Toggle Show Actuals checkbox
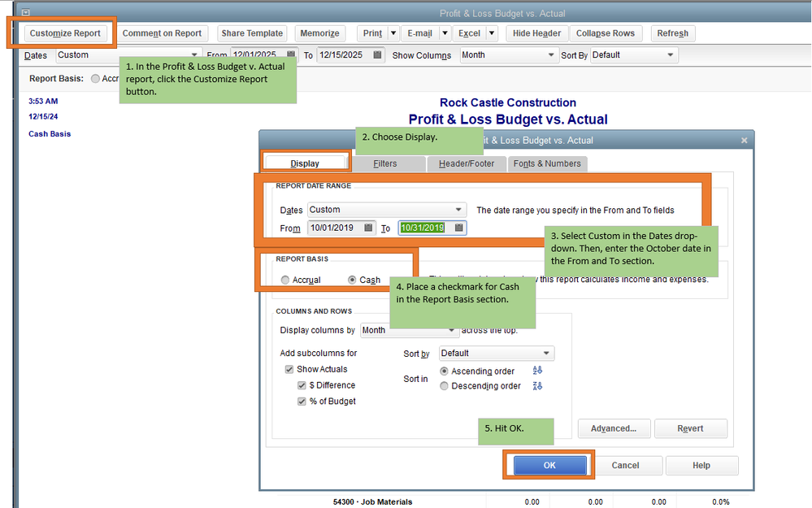 click(x=289, y=369)
